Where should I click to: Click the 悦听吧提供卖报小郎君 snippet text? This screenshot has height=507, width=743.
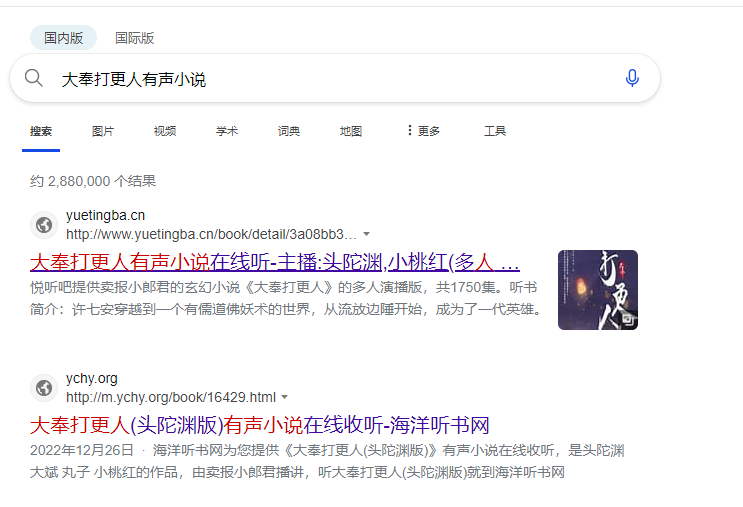click(x=286, y=299)
